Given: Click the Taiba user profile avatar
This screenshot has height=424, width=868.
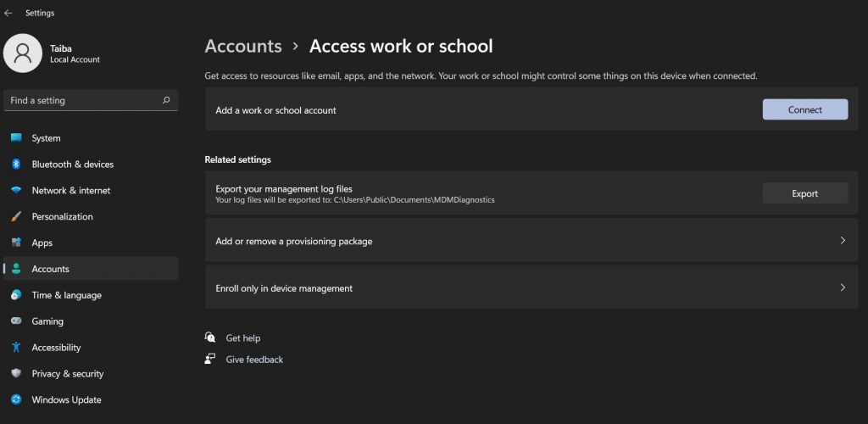Looking at the screenshot, I should tap(23, 53).
